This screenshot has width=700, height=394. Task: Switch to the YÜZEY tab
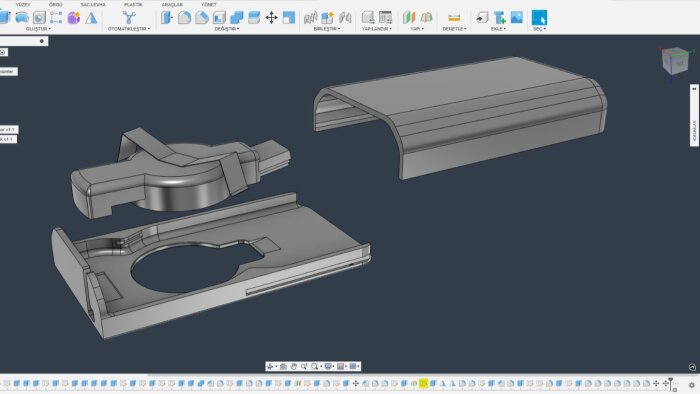click(23, 4)
